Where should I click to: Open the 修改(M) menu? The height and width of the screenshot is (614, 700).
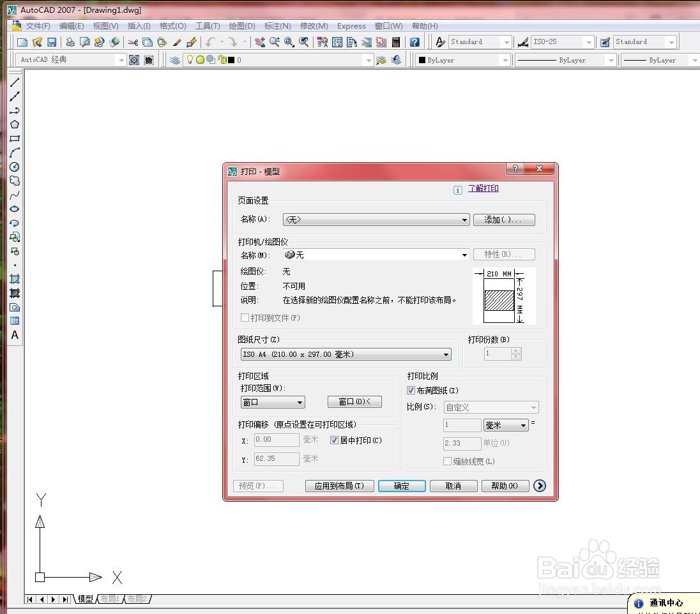coord(314,26)
